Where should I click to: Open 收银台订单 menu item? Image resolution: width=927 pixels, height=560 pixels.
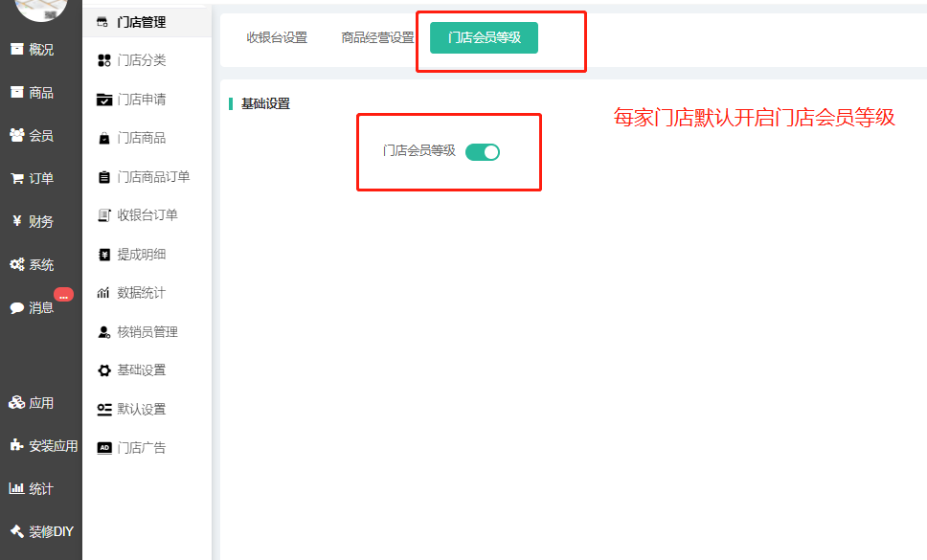pyautogui.click(x=147, y=215)
